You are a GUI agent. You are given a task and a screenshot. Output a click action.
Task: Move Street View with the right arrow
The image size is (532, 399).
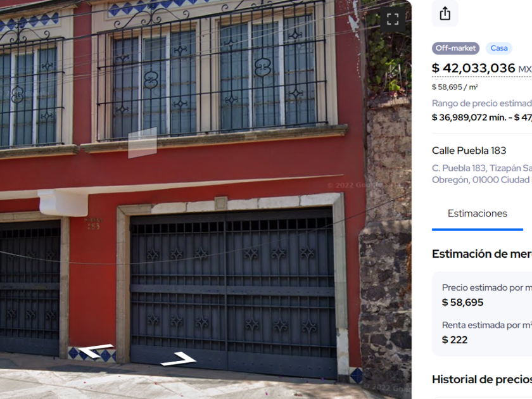point(179,359)
